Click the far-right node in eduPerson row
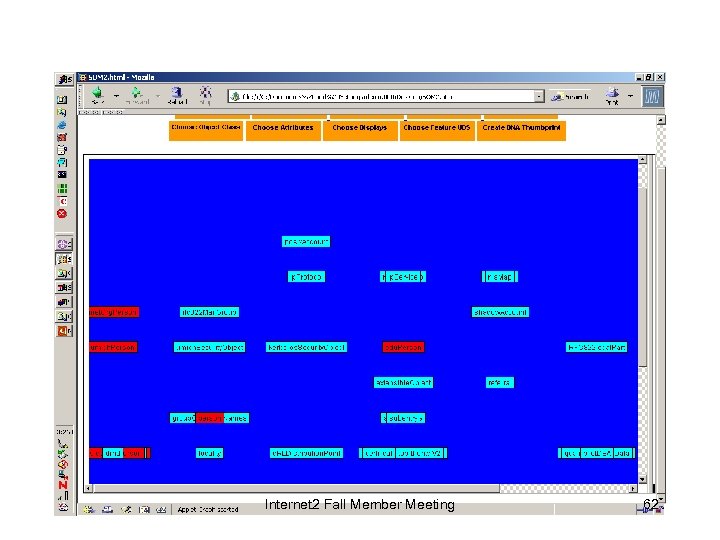Image resolution: width=720 pixels, height=540 pixels. pos(596,347)
